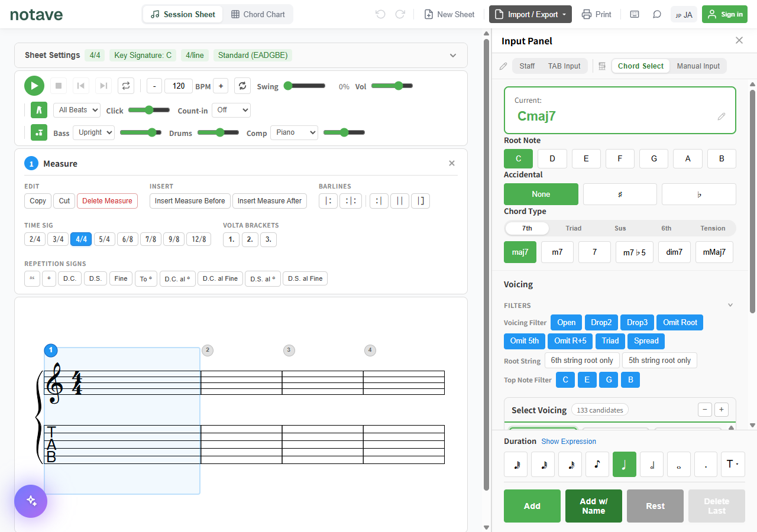Open the Comp instrument dropdown showing Piano
Image resolution: width=757 pixels, height=532 pixels.
[x=294, y=132]
